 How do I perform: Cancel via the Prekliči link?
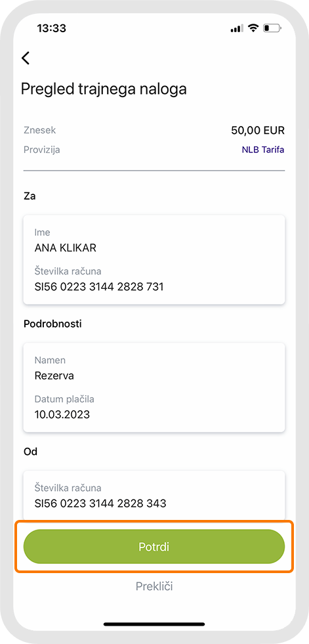[x=154, y=586]
